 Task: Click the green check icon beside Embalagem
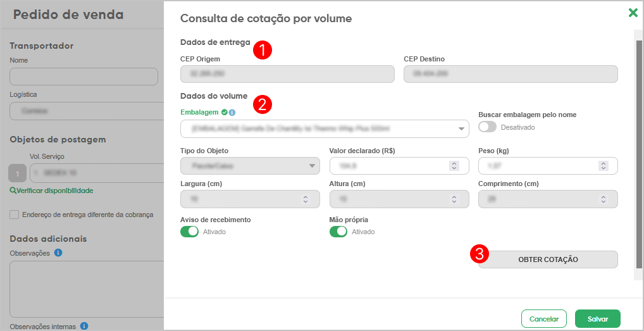(x=224, y=112)
